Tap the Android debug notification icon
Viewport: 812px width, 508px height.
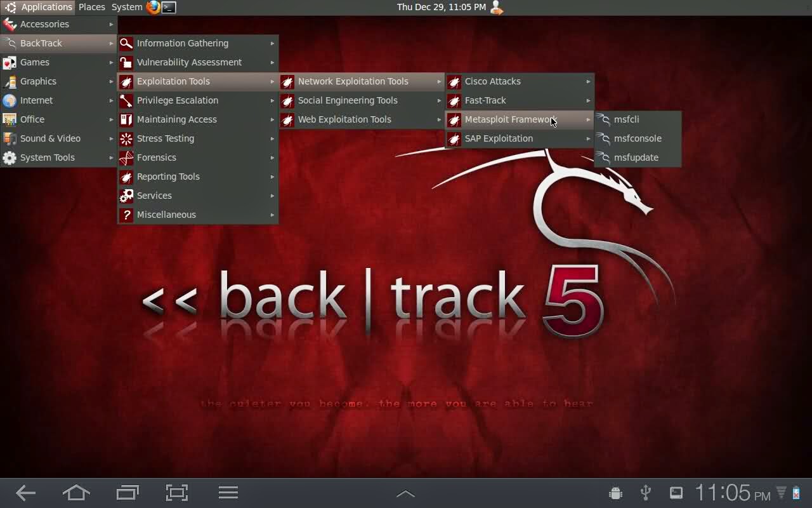point(615,493)
